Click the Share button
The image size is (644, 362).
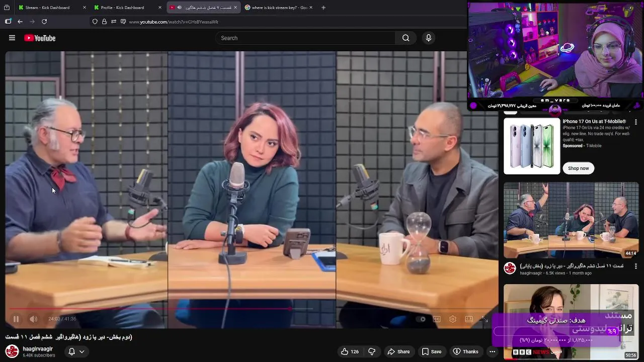coord(398,351)
